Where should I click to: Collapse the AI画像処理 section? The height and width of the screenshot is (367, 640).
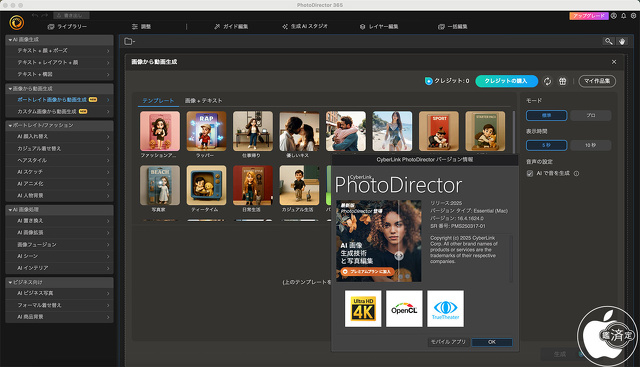click(x=10, y=209)
